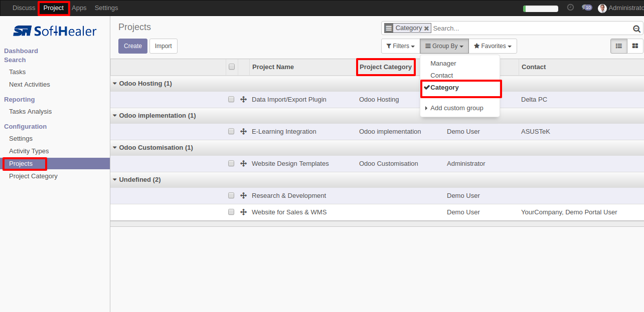Open Tasks in the sidebar
The image size is (644, 312).
[x=18, y=72]
